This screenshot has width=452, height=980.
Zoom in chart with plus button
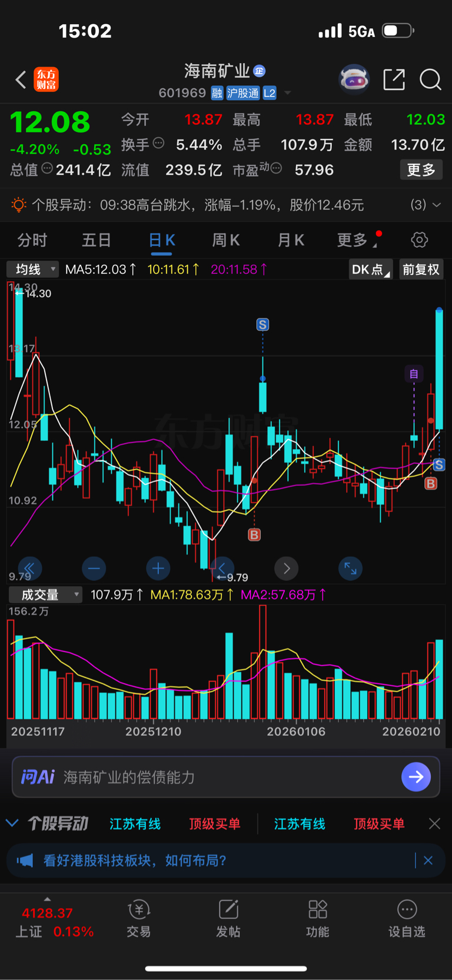158,568
